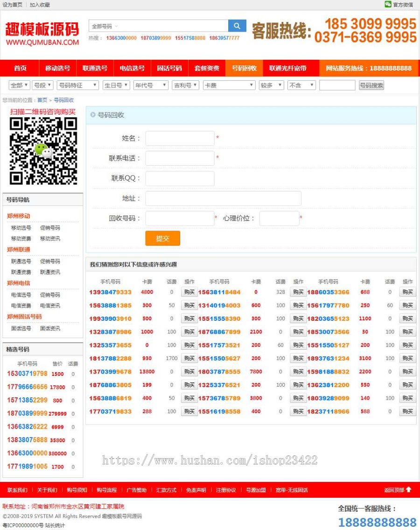Click the 姓名 name input field
This screenshot has width=420, height=530.
coord(180,138)
